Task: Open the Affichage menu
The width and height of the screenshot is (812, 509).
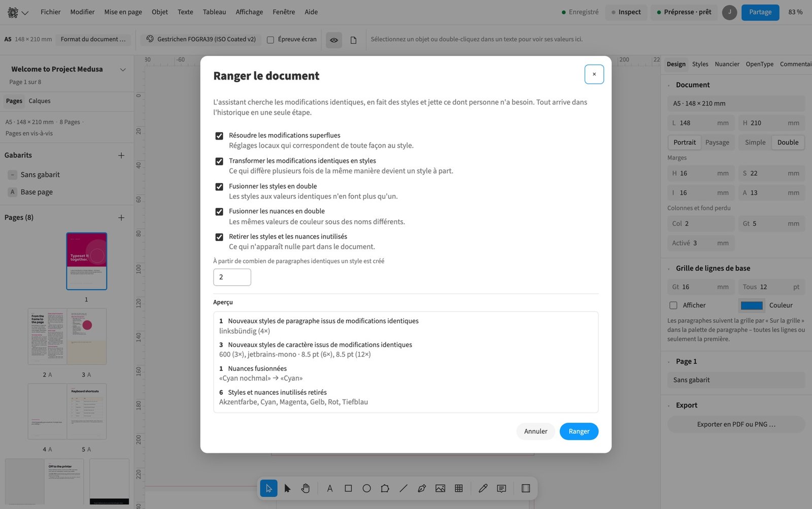Action: (249, 12)
